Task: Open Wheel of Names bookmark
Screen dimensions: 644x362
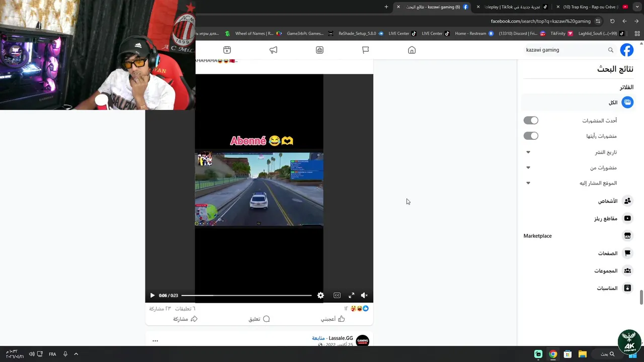Action: [258, 34]
